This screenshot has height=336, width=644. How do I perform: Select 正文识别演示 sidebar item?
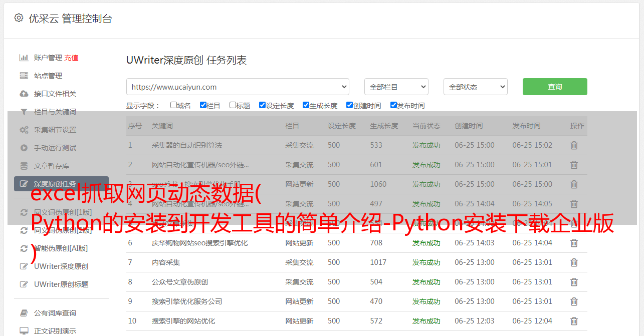[55, 331]
